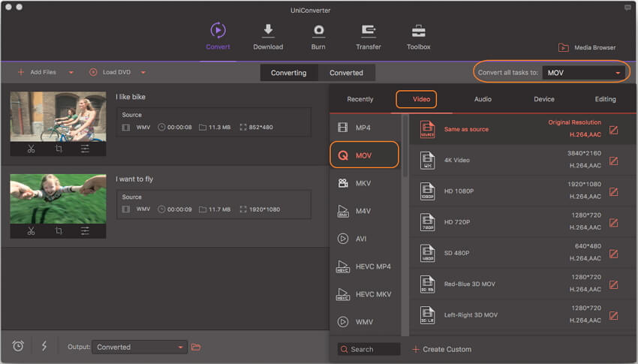This screenshot has width=638, height=364.
Task: Expand the Add Files dropdown arrow
Action: 71,73
